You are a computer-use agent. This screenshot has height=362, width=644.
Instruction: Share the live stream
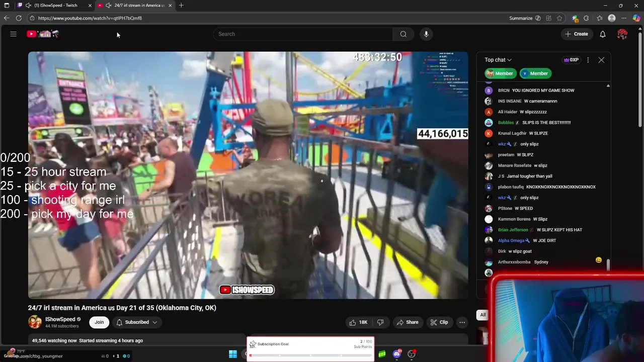[x=408, y=322]
